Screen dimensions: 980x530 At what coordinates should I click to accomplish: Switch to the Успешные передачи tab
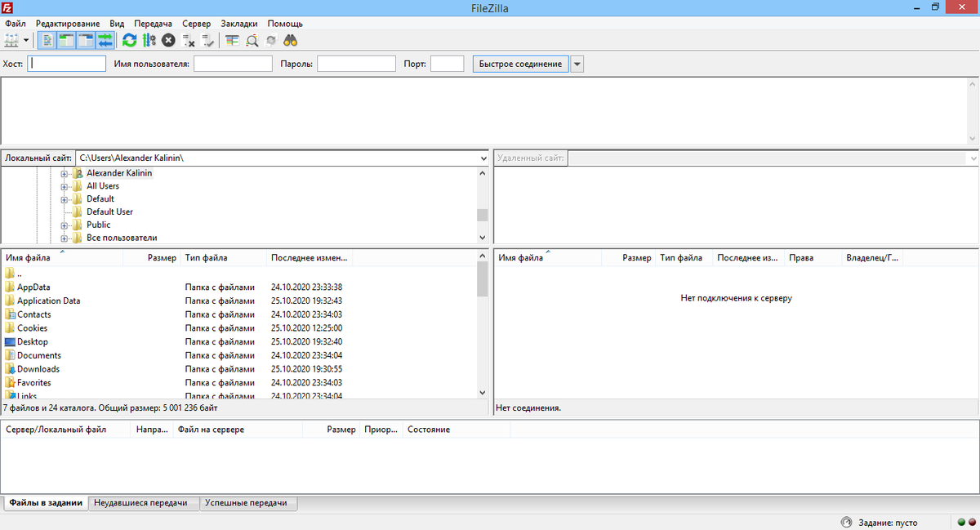[249, 503]
